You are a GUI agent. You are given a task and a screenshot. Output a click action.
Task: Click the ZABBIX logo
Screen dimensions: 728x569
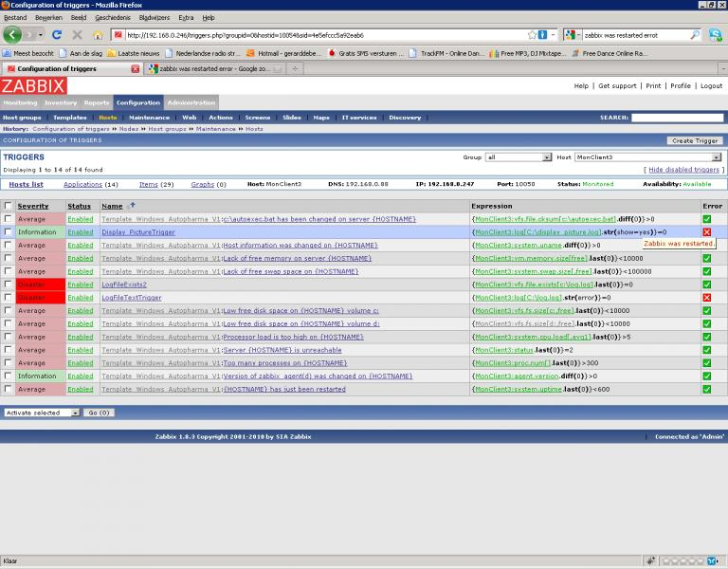click(33, 86)
